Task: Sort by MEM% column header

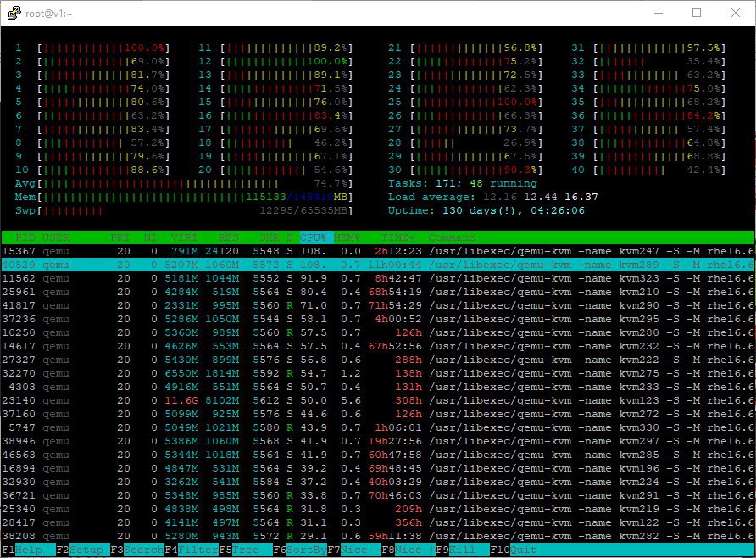Action: (x=347, y=237)
